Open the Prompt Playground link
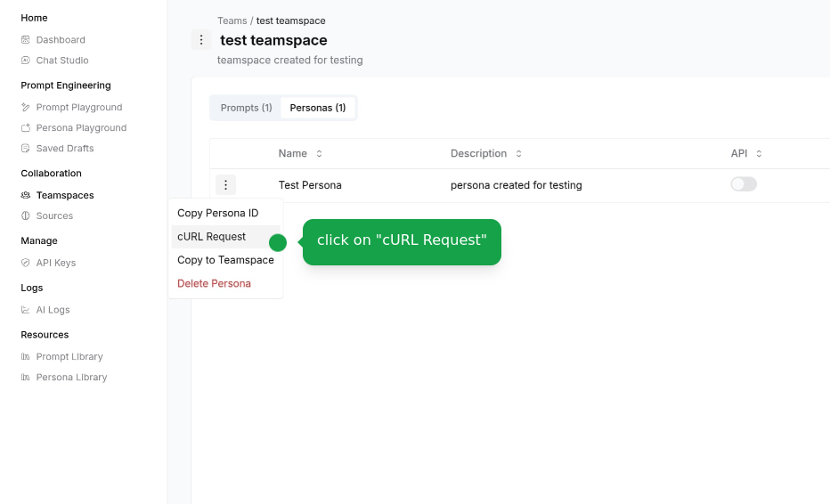This screenshot has height=504, width=830. [79, 108]
